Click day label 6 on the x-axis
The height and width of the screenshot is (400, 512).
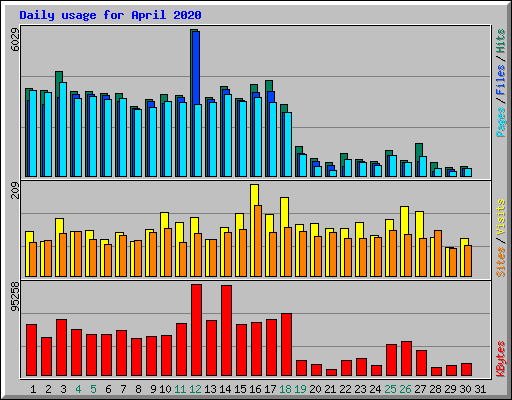tap(108, 389)
